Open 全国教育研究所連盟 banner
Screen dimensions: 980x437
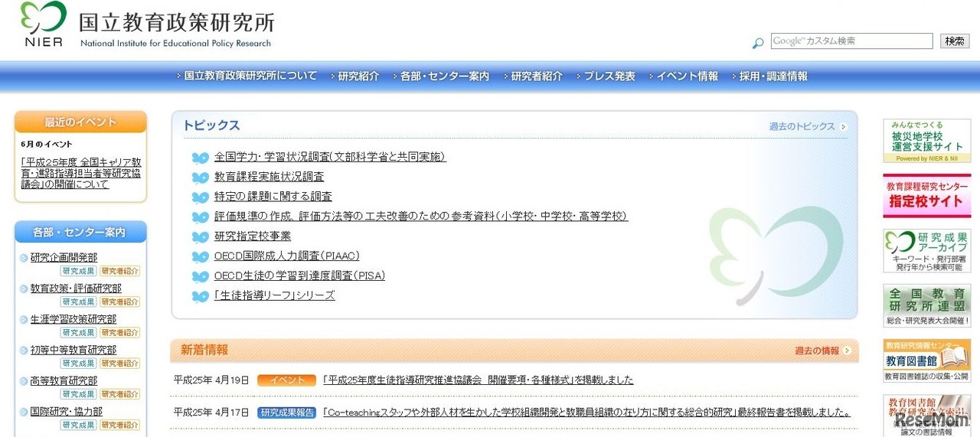click(927, 306)
